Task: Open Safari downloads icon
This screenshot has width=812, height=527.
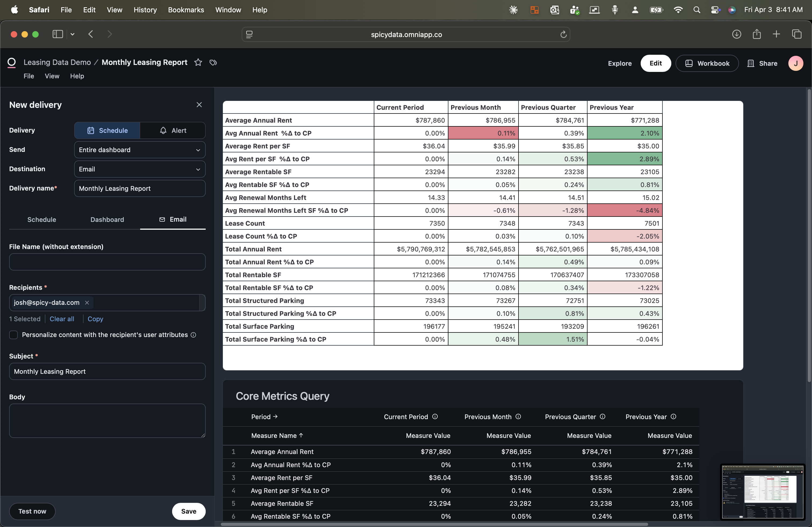Action: [737, 34]
